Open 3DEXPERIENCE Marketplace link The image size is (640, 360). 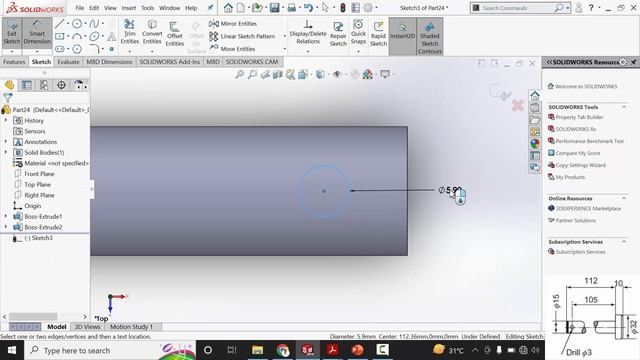[x=588, y=209]
